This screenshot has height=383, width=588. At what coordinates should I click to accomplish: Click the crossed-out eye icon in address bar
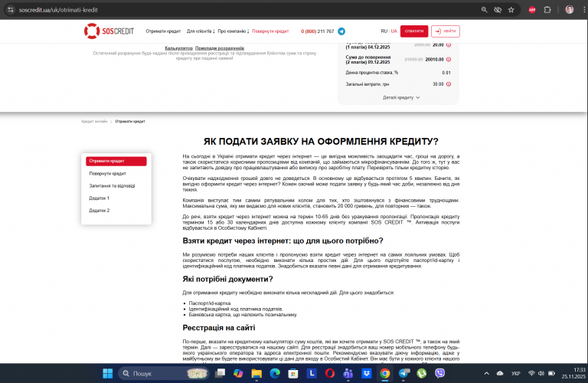tap(498, 10)
